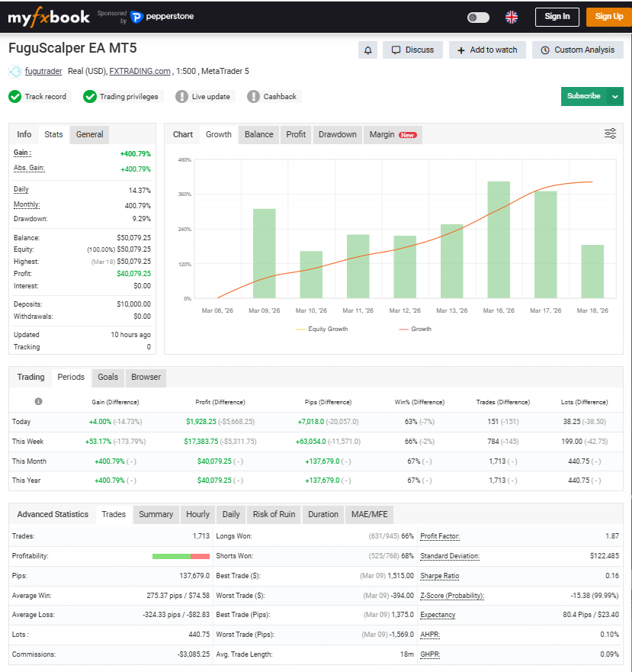Toggle Growth legend series

pos(415,330)
